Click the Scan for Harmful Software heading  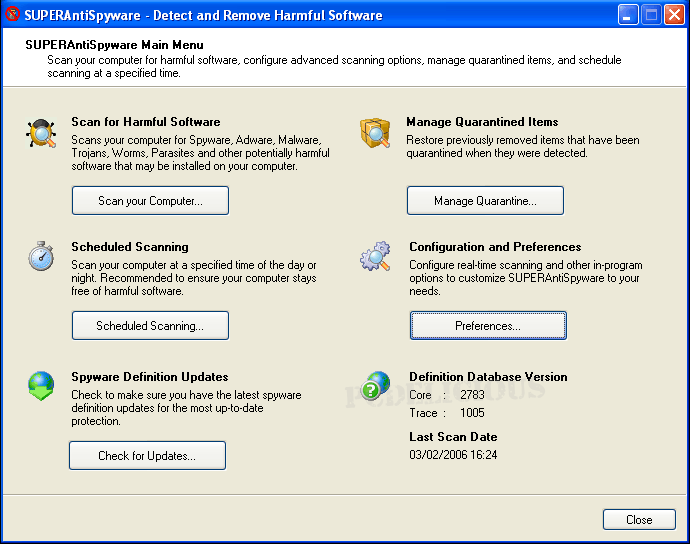tap(146, 122)
